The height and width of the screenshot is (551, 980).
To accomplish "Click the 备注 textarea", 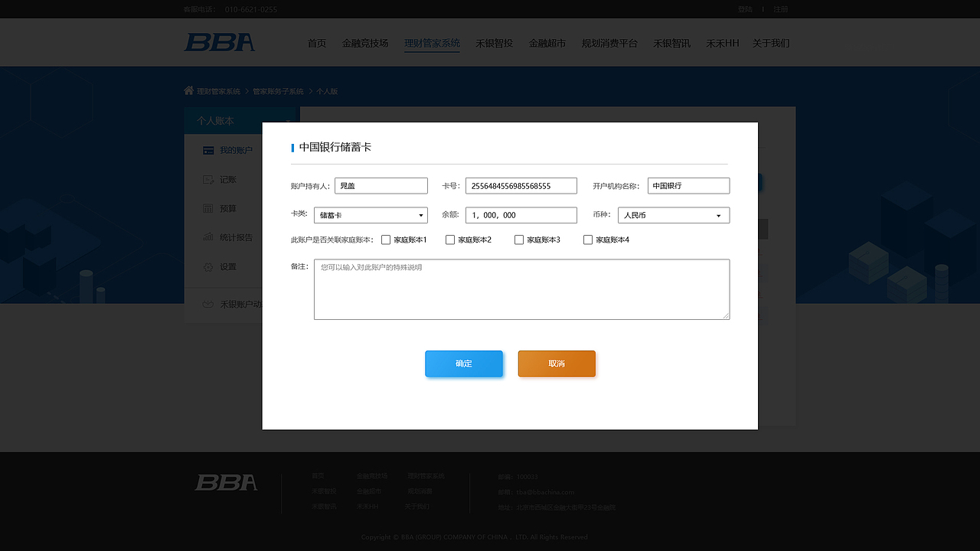I will point(521,289).
